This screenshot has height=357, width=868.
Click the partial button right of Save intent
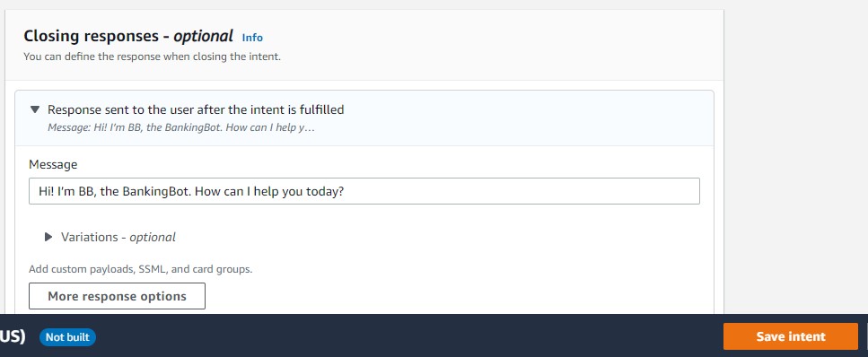pos(866,336)
